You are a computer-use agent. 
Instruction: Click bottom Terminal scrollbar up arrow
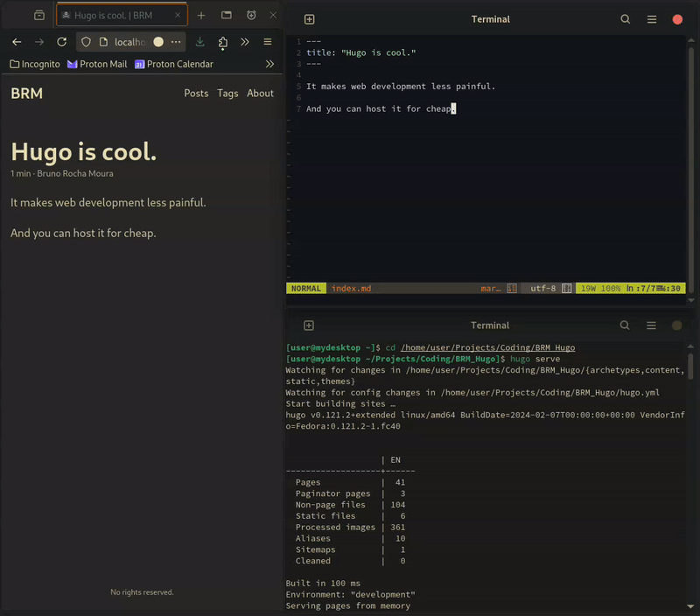point(690,346)
